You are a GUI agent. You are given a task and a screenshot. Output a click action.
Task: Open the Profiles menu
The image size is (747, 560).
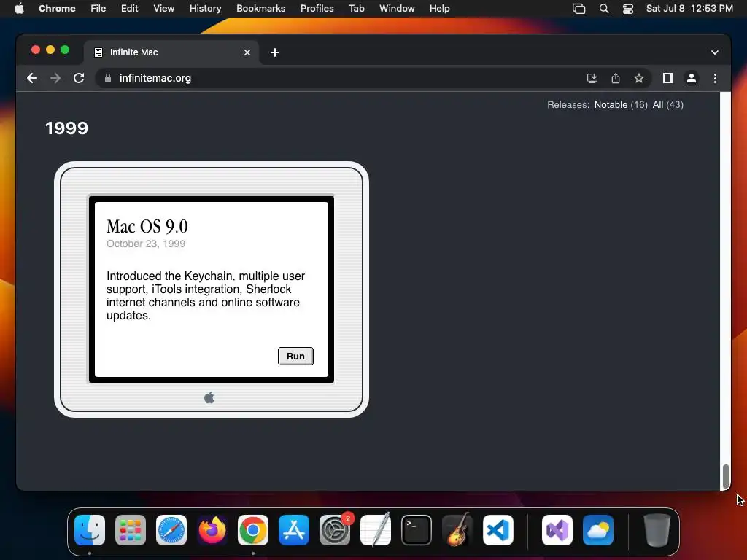[x=317, y=8]
